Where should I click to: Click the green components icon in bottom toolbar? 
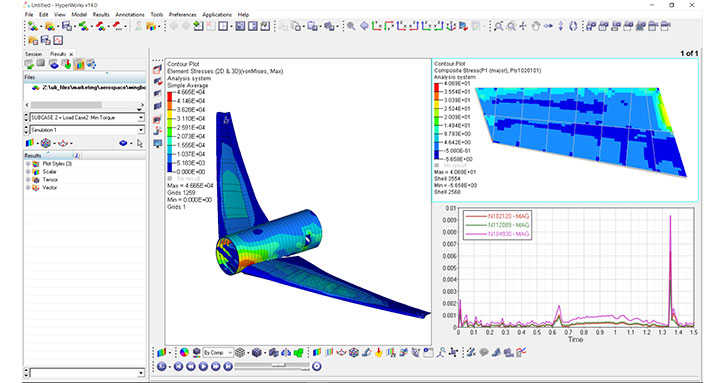[299, 353]
